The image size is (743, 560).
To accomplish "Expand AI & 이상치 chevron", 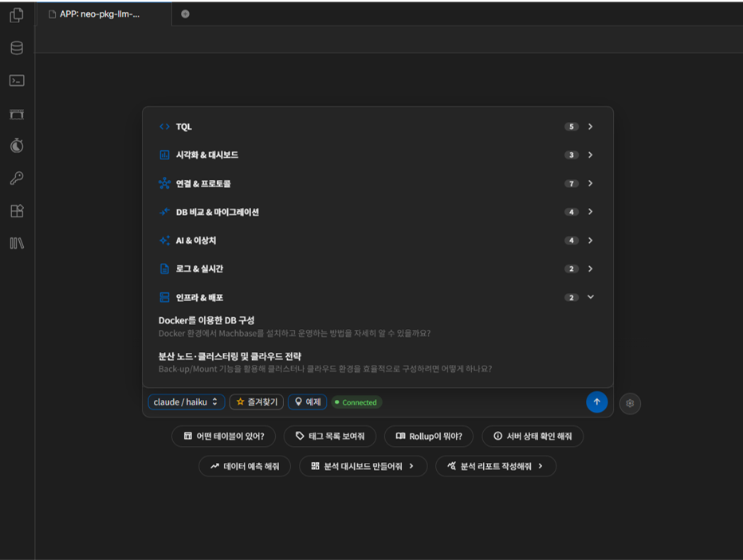I will (x=591, y=241).
